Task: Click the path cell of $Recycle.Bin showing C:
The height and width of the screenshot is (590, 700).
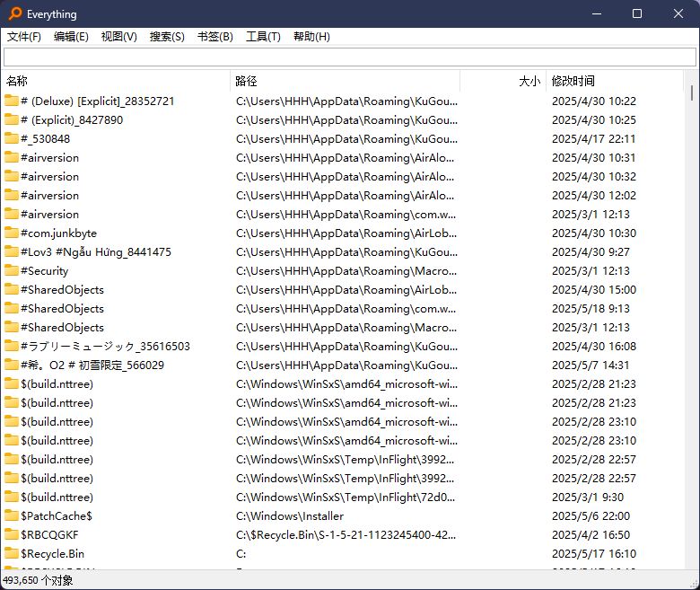Action: coord(241,554)
